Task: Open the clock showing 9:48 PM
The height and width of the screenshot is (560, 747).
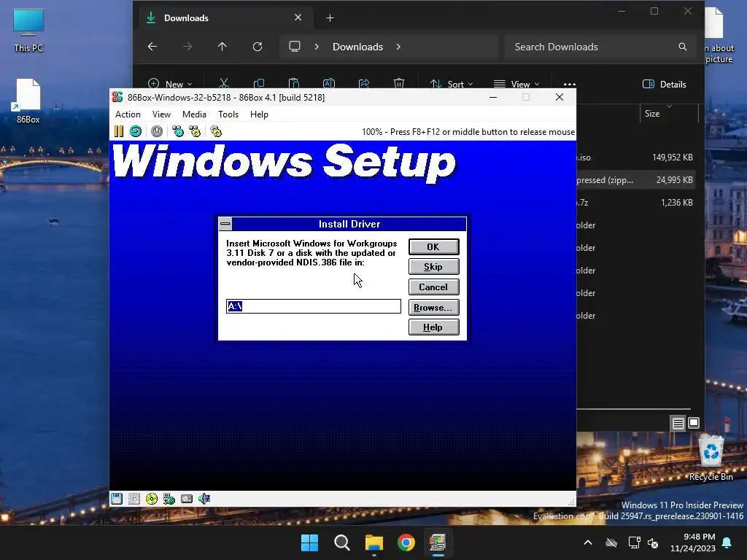Action: tap(693, 542)
